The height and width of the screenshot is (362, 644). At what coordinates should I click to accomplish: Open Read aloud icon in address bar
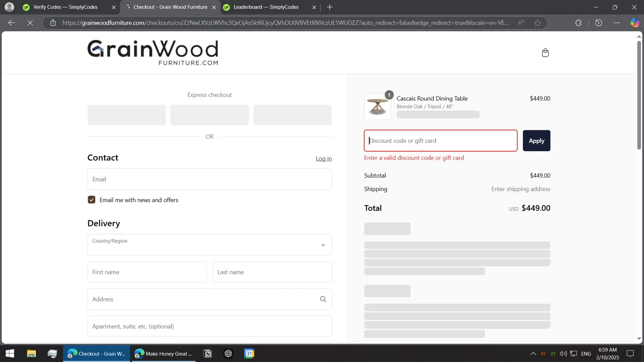(521, 23)
